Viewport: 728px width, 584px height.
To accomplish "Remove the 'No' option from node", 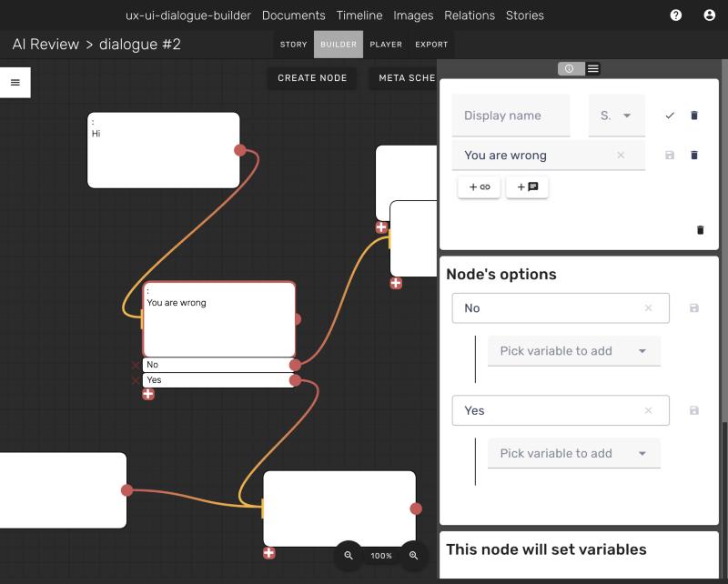I will pos(136,366).
